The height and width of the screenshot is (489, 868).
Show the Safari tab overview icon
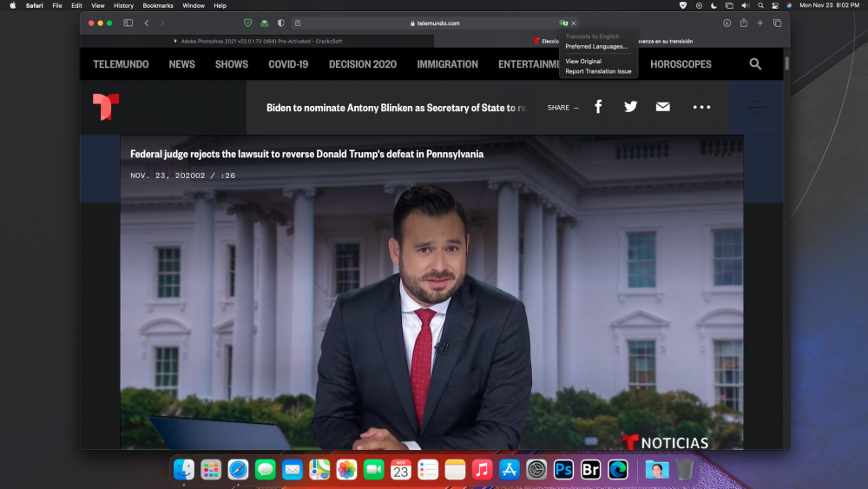777,23
